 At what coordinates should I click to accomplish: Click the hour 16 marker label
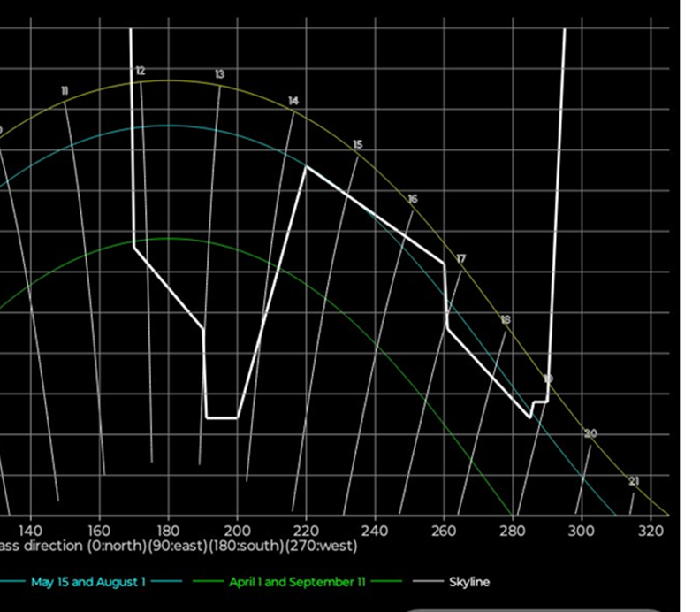click(412, 200)
